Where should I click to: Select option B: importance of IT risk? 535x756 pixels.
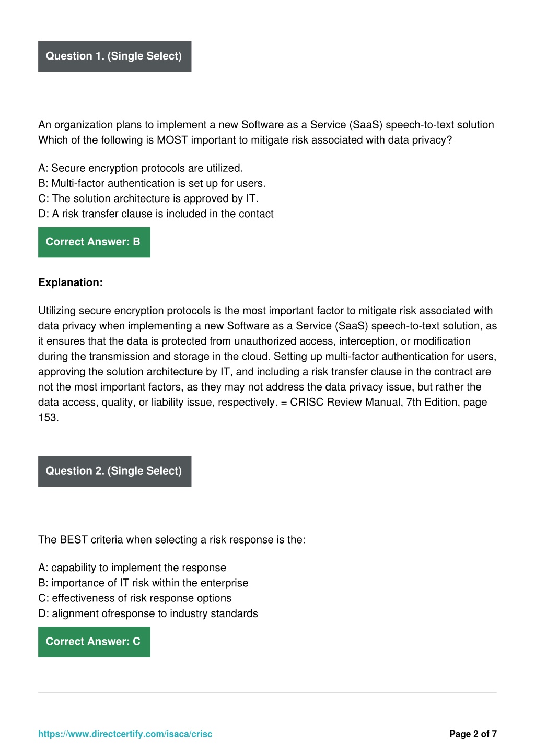click(x=143, y=583)
